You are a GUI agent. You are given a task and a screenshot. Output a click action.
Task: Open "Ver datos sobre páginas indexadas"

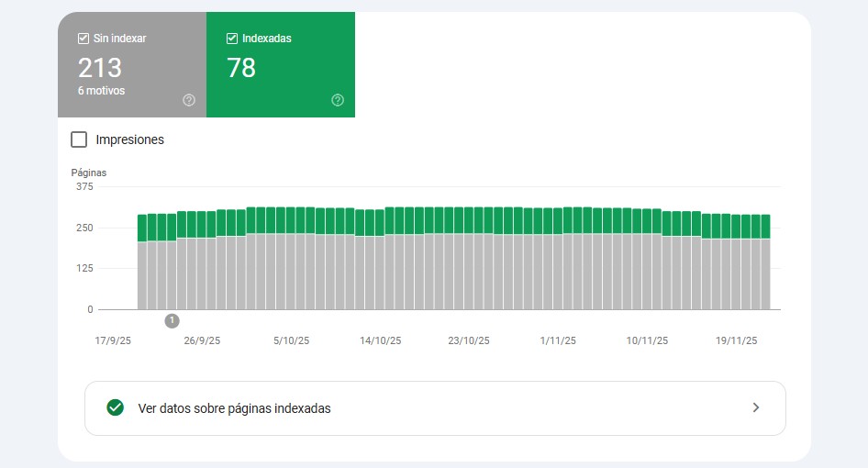[x=234, y=408]
